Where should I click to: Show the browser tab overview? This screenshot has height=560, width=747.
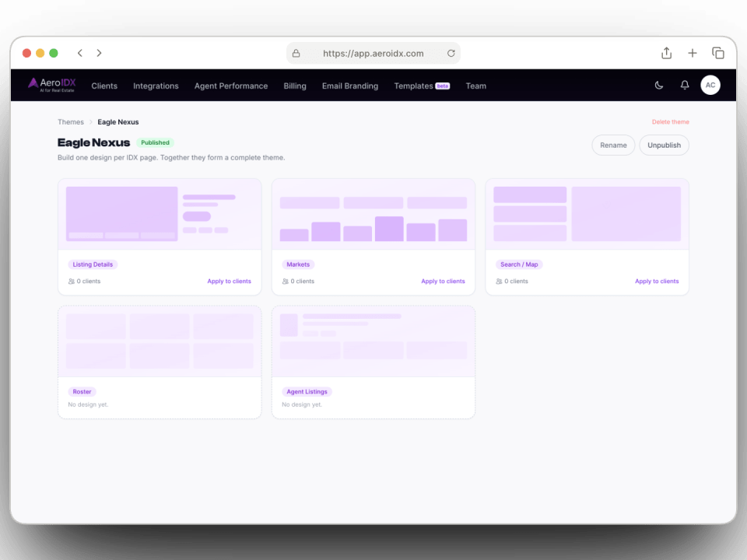tap(718, 53)
